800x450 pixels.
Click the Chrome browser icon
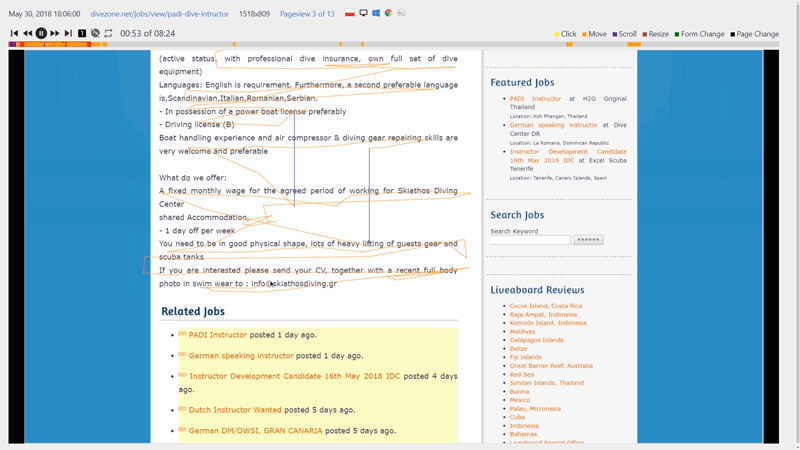click(x=388, y=13)
